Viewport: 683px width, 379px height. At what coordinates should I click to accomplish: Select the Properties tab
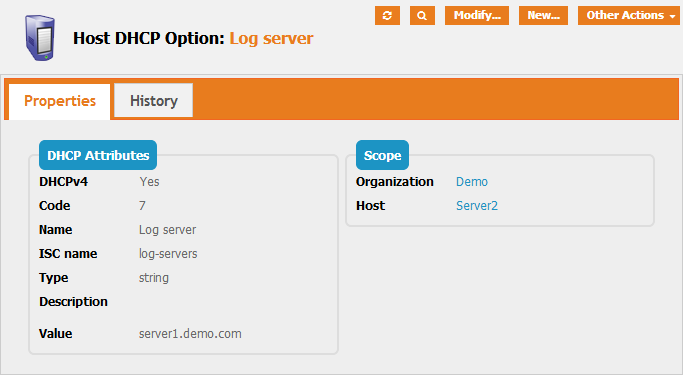click(60, 101)
